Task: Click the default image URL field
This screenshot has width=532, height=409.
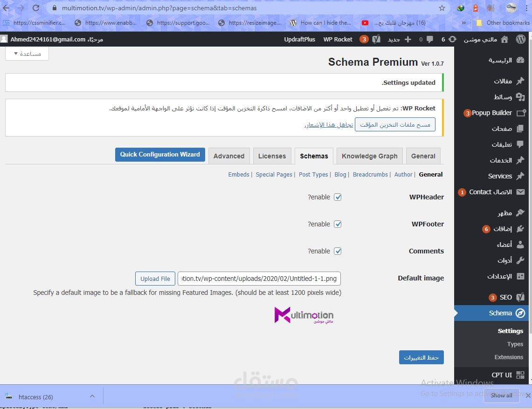Action: coord(259,279)
